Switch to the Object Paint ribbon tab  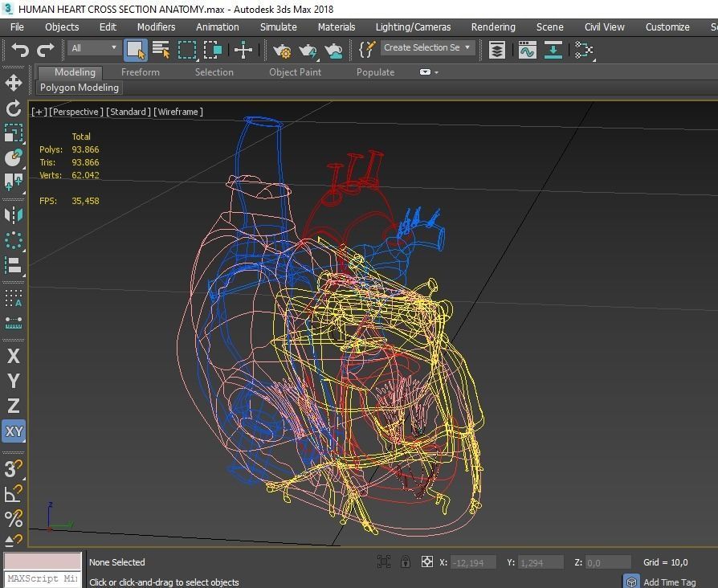pyautogui.click(x=295, y=72)
